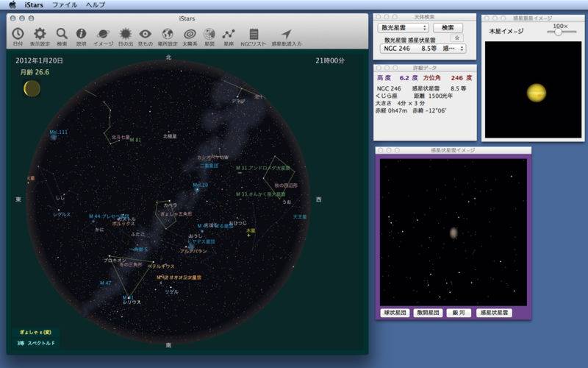Select the レグルス star label

pyautogui.click(x=62, y=214)
